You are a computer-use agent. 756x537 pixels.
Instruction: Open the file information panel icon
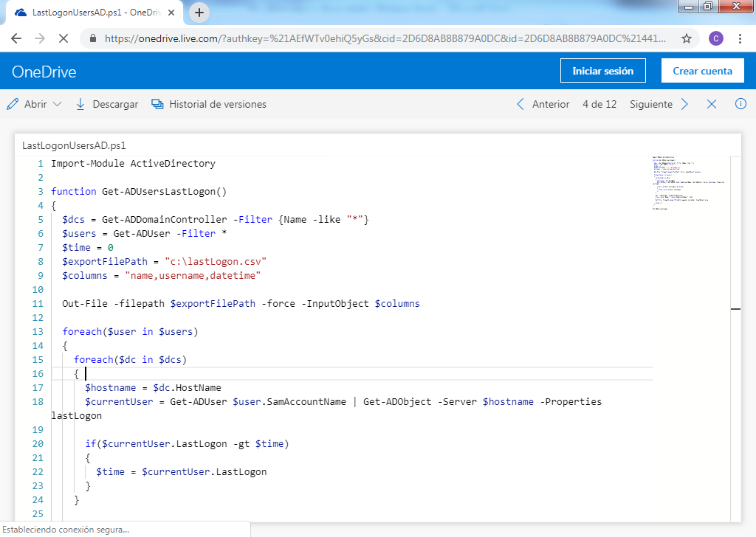tap(740, 103)
